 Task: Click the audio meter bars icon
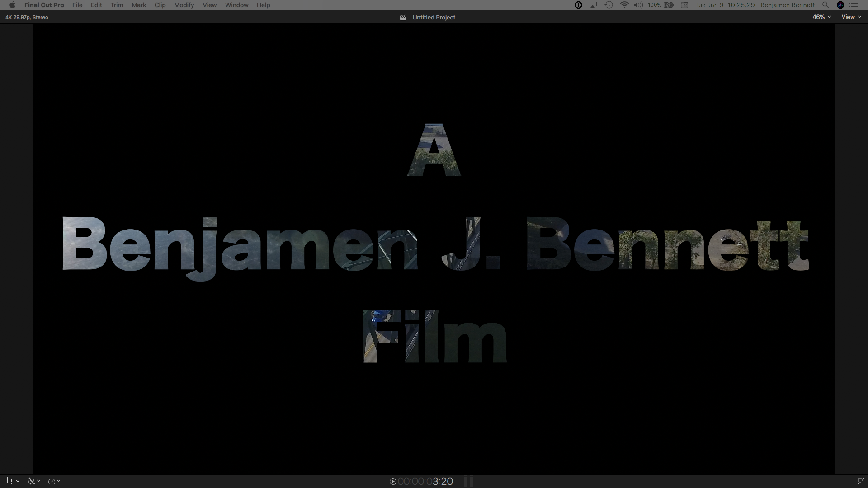(x=469, y=481)
